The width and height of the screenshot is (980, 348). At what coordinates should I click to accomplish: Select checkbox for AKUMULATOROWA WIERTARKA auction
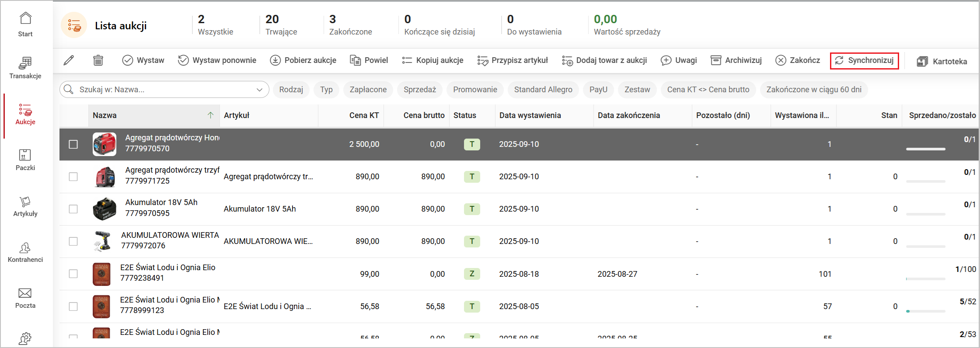tap(73, 241)
